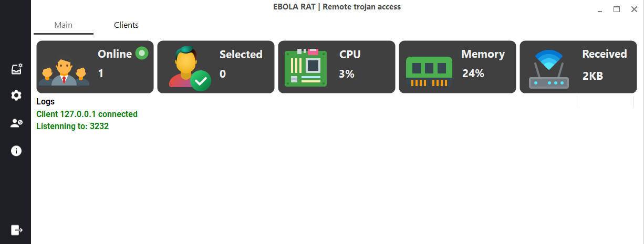
Task: Click the Received 2KB value
Action: click(593, 76)
